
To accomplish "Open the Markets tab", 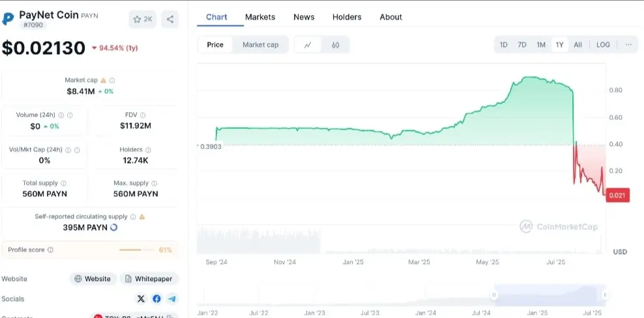I will point(260,17).
